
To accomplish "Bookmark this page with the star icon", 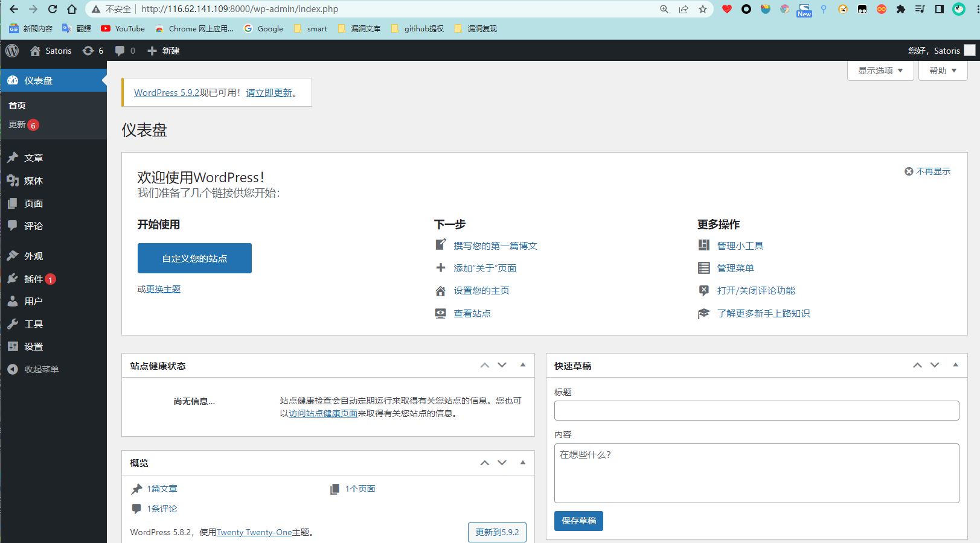I will 703,9.
